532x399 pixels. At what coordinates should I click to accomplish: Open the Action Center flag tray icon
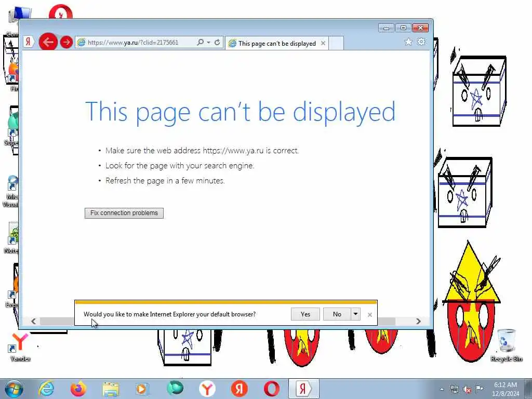pyautogui.click(x=480, y=389)
